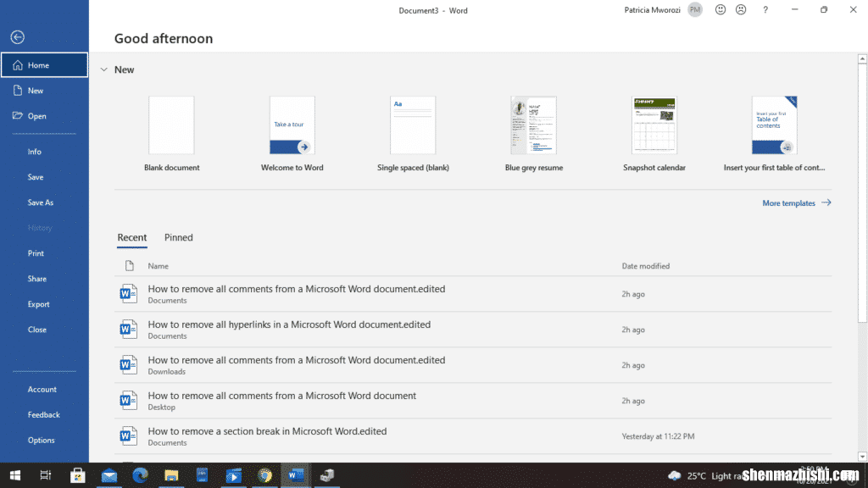
Task: Open the Home page in sidebar
Action: click(44, 65)
